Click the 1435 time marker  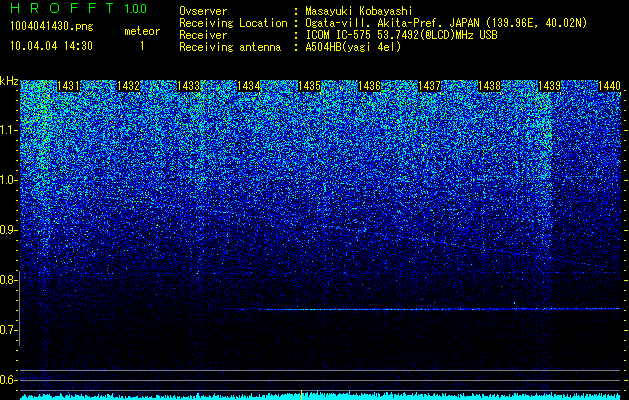point(309,86)
